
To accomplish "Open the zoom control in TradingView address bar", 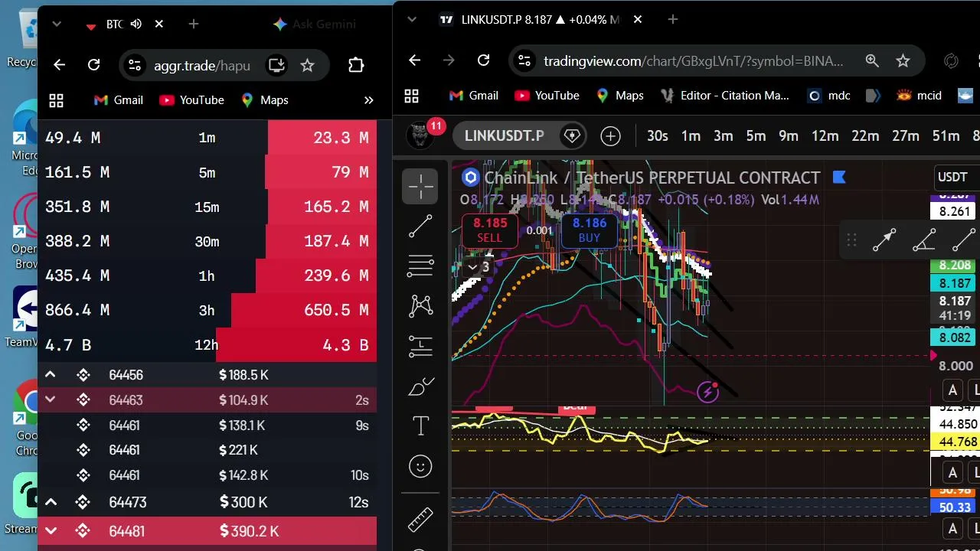I will point(872,60).
